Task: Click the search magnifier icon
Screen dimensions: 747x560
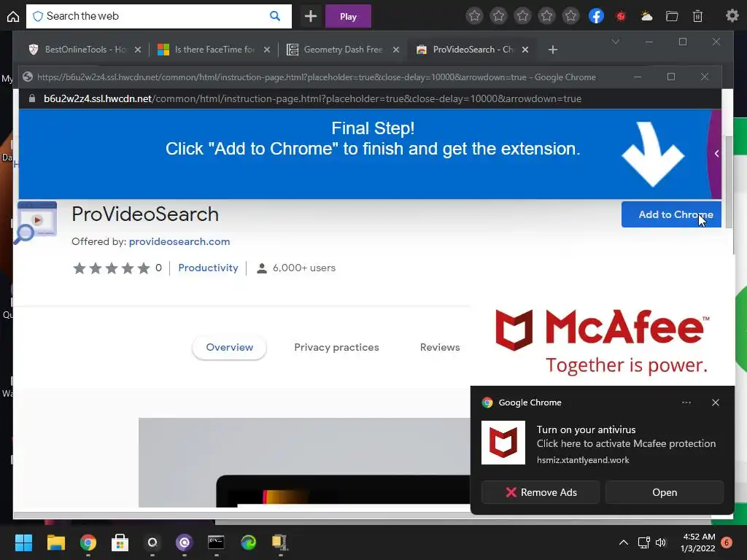Action: tap(275, 16)
